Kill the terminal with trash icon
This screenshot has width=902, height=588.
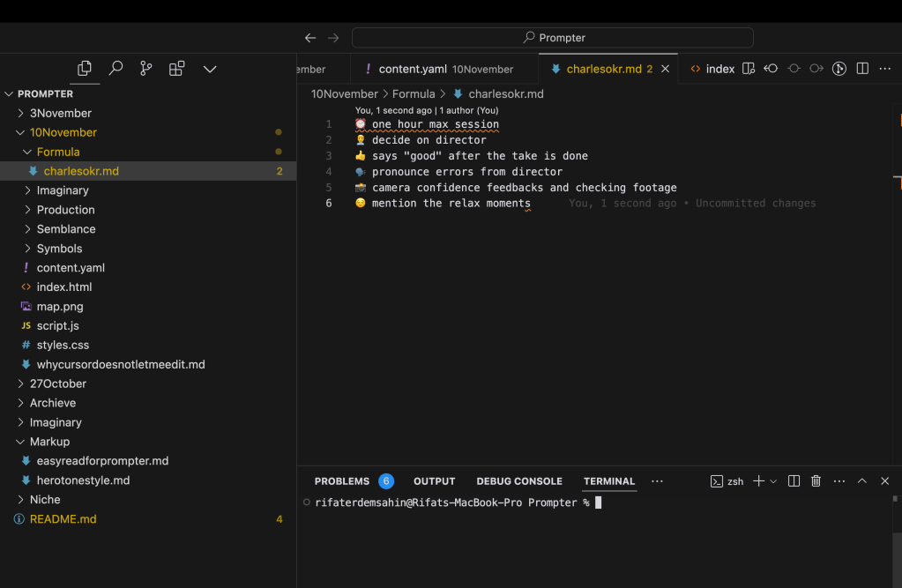tap(816, 481)
